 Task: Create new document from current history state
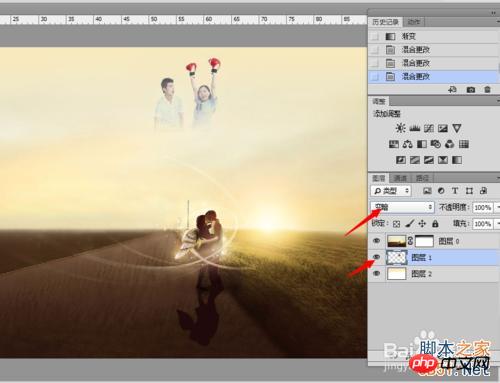point(452,89)
